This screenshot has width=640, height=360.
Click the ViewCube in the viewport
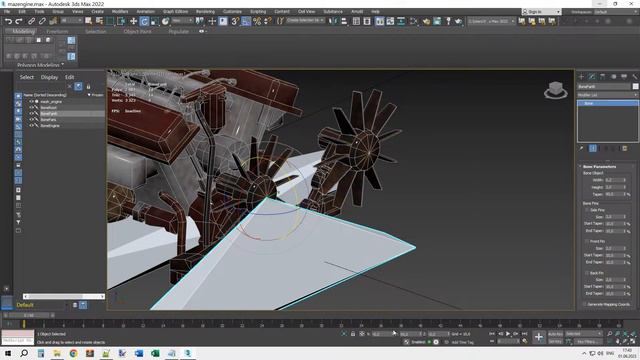point(556,90)
